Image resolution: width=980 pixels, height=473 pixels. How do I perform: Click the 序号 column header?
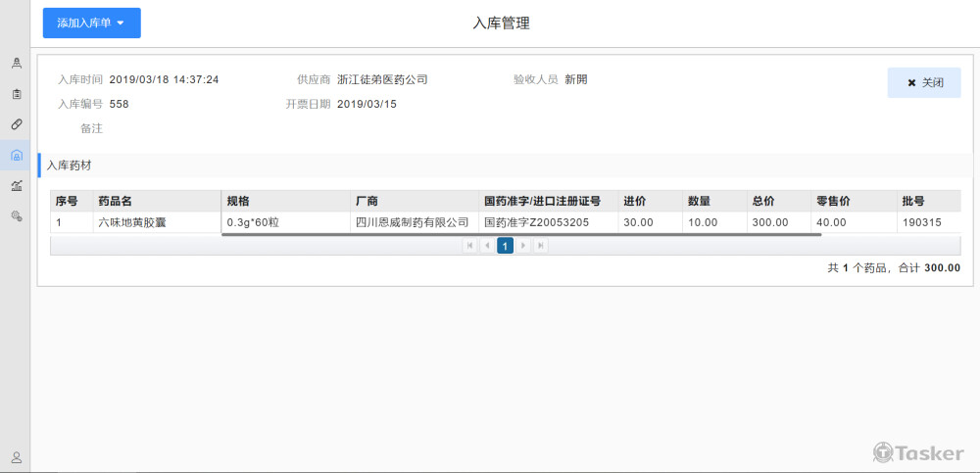coord(72,201)
